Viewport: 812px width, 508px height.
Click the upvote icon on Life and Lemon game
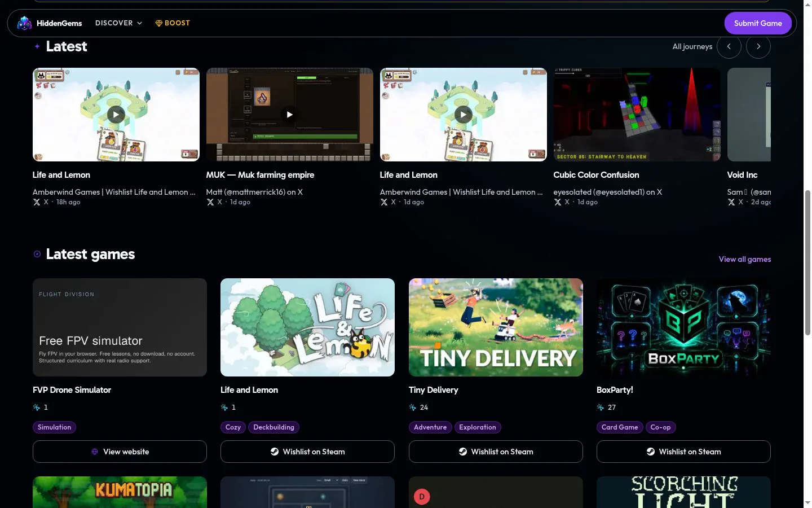pos(224,408)
